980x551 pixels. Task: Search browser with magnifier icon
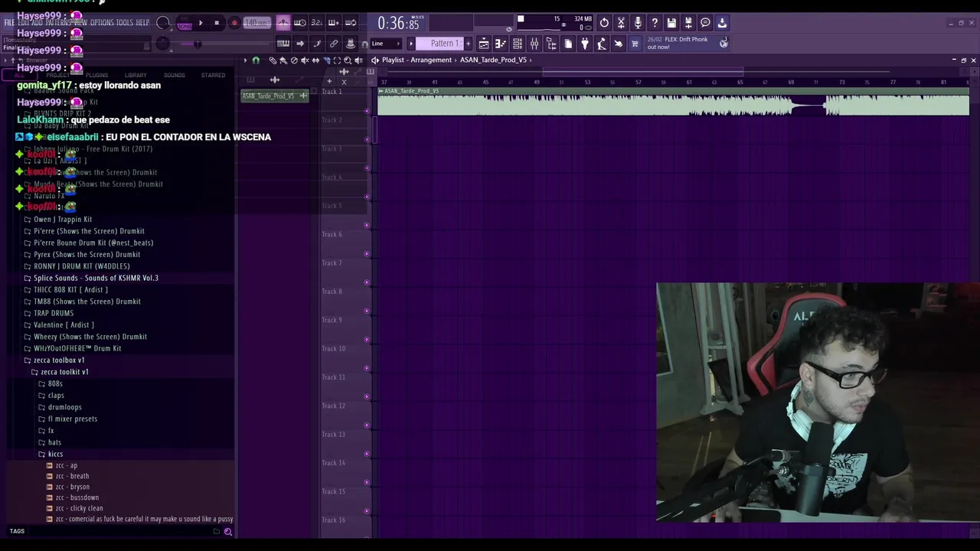click(227, 531)
